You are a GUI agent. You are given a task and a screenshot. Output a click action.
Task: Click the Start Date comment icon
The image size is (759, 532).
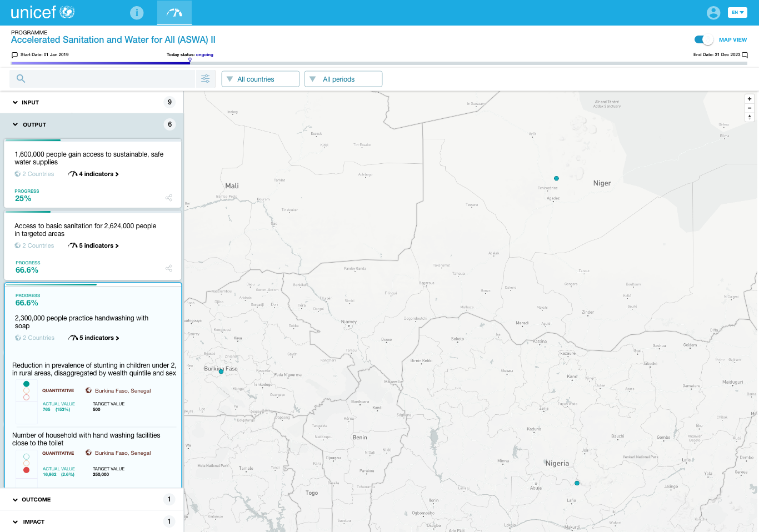pyautogui.click(x=14, y=55)
